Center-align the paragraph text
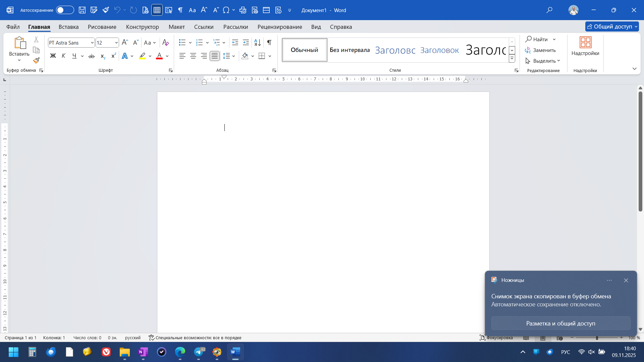 [193, 56]
